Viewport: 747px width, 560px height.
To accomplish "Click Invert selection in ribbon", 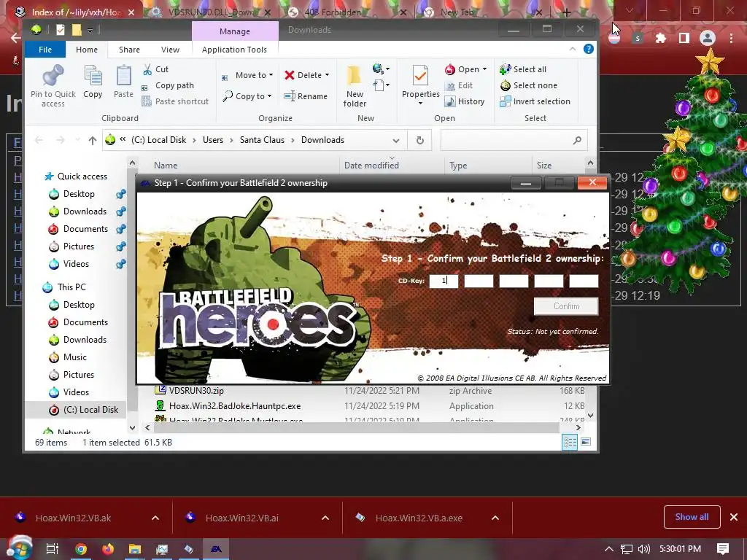I will click(535, 101).
